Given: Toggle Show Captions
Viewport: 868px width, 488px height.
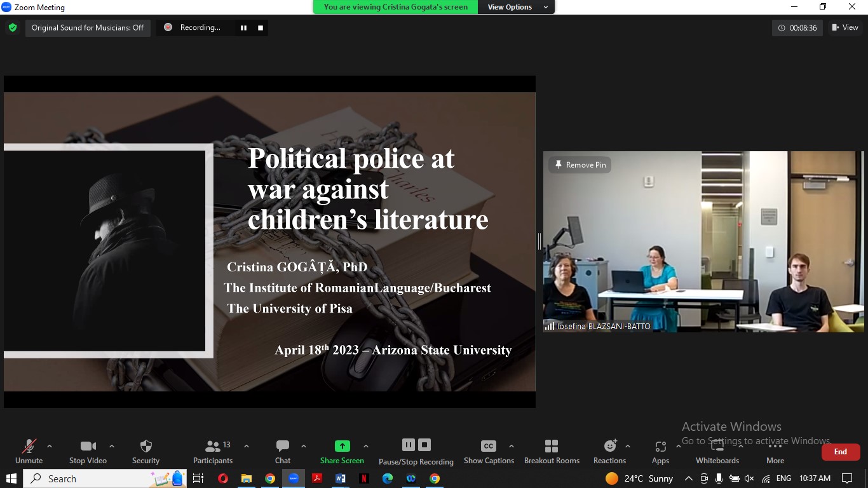Looking at the screenshot, I should click(x=489, y=452).
